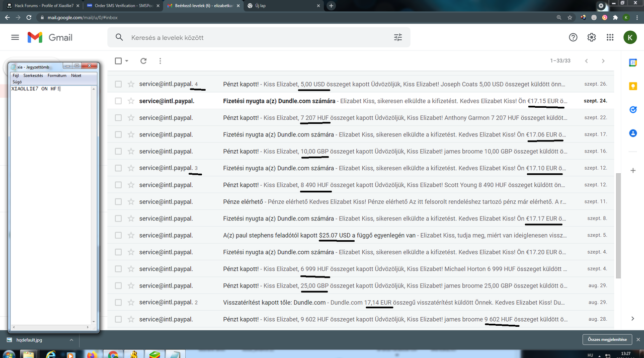Image resolution: width=644 pixels, height=358 pixels.
Task: Get Google side panel add-ons
Action: (x=633, y=171)
